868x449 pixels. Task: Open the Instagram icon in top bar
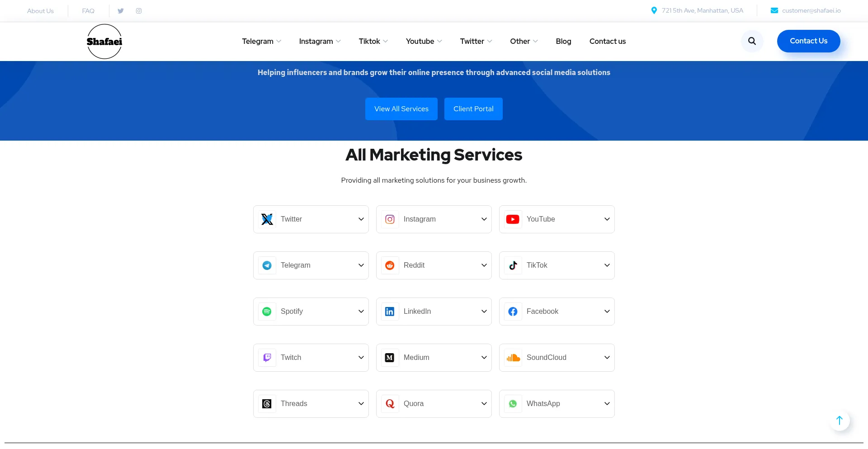[139, 11]
